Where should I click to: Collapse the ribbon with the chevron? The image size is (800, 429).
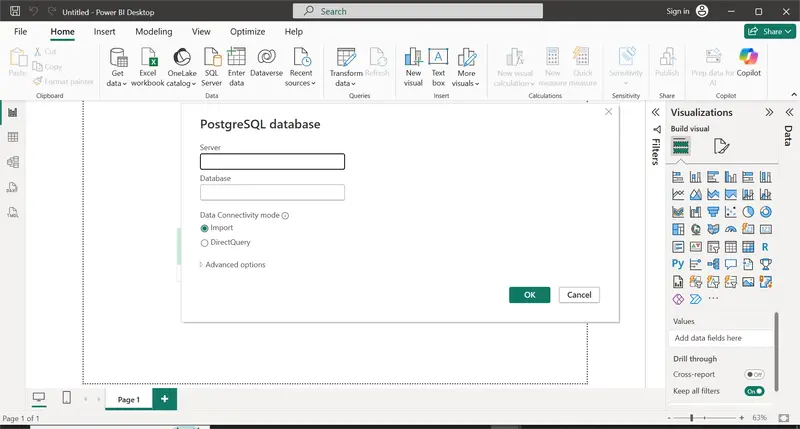794,95
